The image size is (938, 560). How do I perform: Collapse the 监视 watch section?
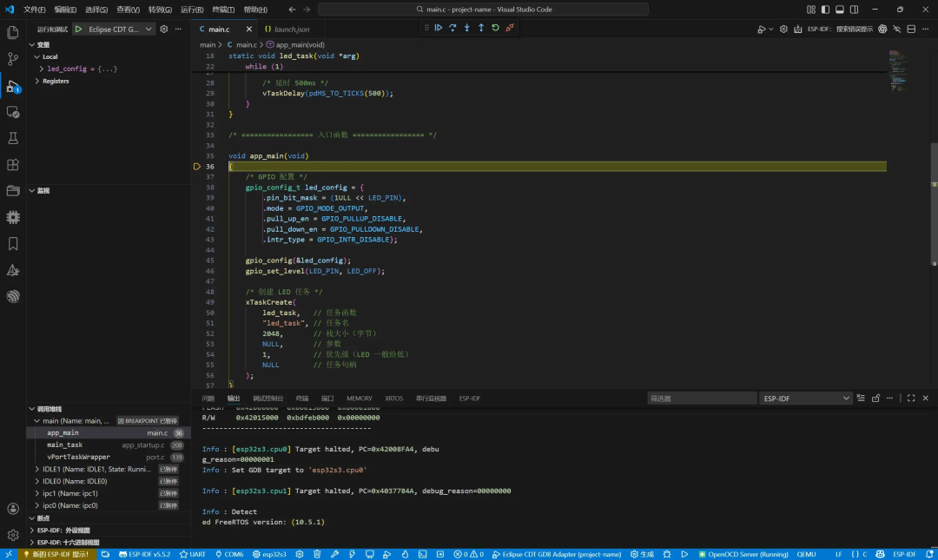click(32, 191)
